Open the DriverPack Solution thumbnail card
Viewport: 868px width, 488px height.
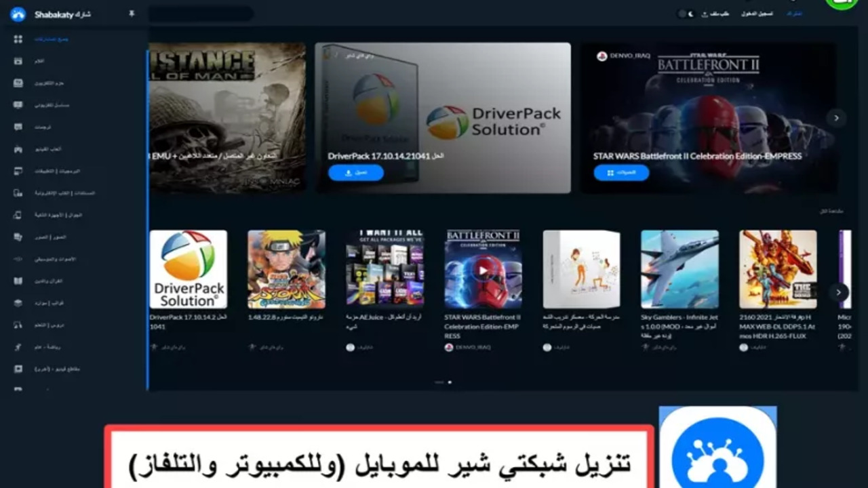point(189,269)
